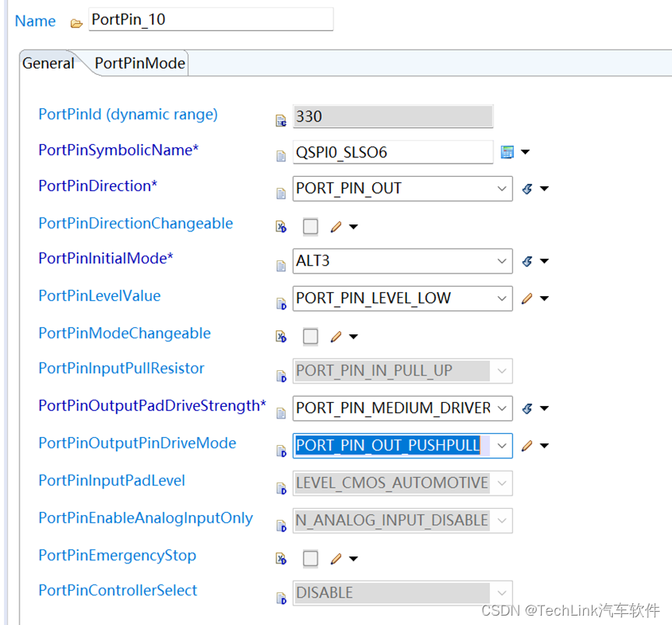
Task: Click the PortPinSymbolicName document icon
Action: (281, 156)
